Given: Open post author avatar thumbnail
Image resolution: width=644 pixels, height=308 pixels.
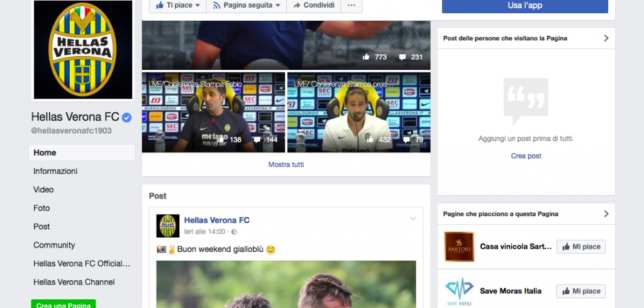Looking at the screenshot, I should pyautogui.click(x=168, y=225).
